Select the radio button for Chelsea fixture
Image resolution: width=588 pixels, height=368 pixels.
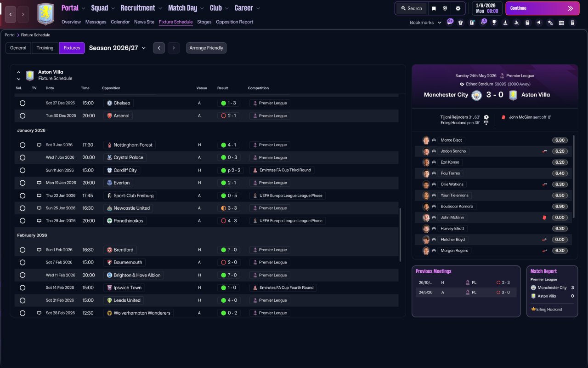[x=23, y=103]
